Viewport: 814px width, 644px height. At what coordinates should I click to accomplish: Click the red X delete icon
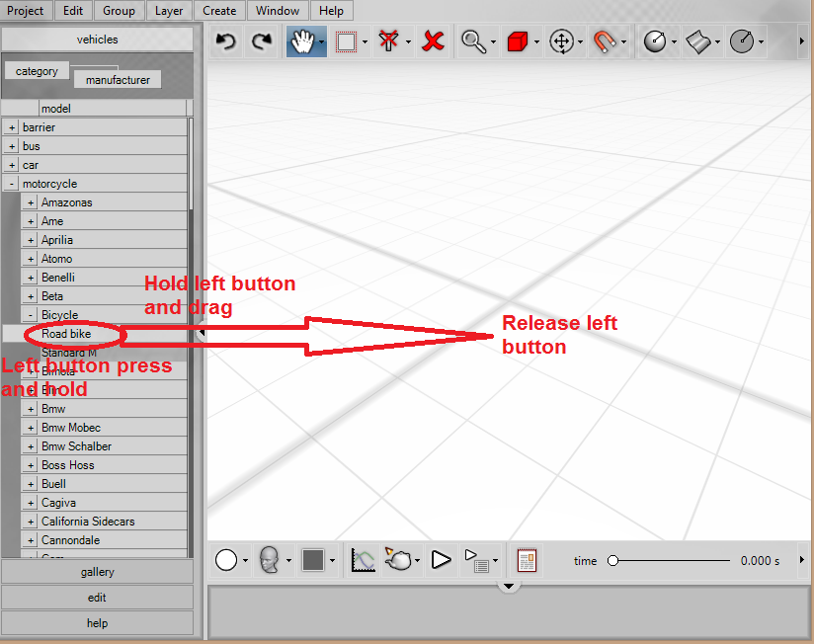[434, 41]
